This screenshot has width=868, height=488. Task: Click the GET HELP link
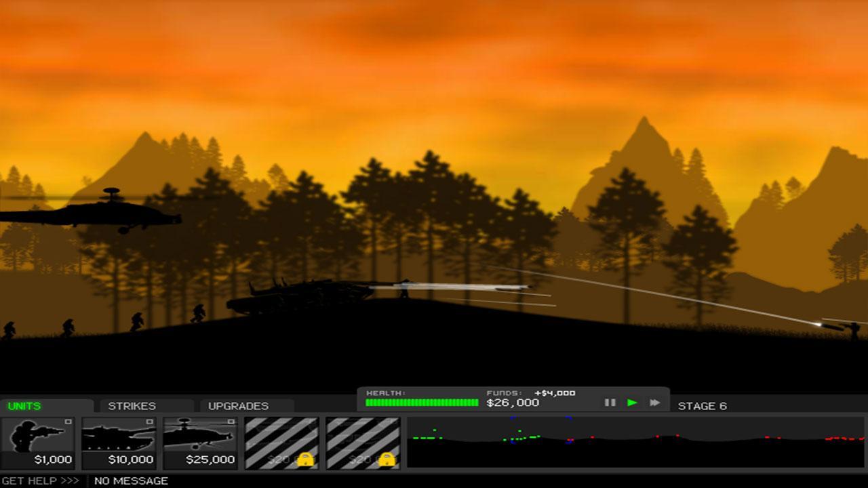tap(41, 481)
